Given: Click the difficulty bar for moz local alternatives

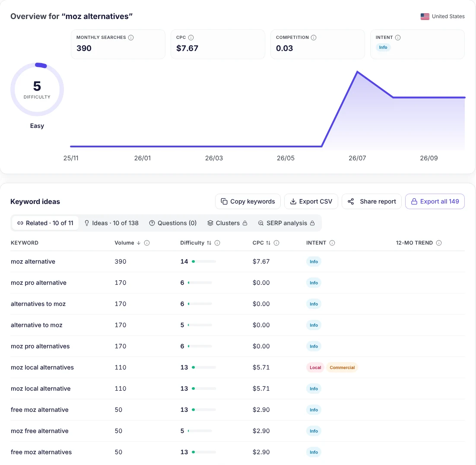Looking at the screenshot, I should (x=204, y=367).
